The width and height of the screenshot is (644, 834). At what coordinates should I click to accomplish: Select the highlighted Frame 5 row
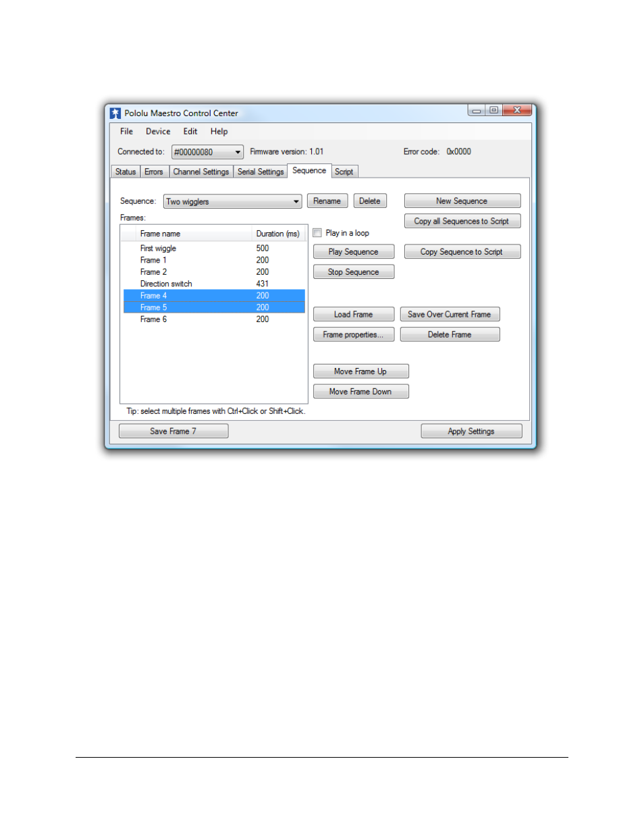pos(214,307)
